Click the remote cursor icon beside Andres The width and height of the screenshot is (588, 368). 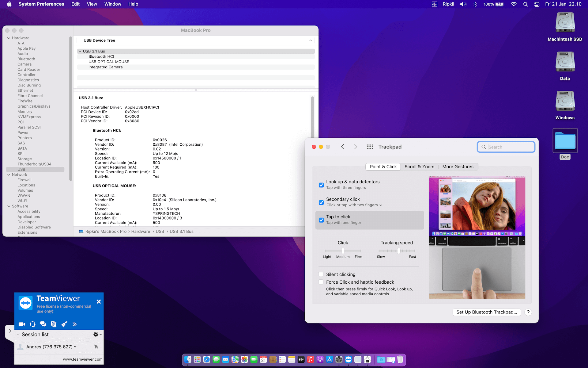[x=96, y=347]
